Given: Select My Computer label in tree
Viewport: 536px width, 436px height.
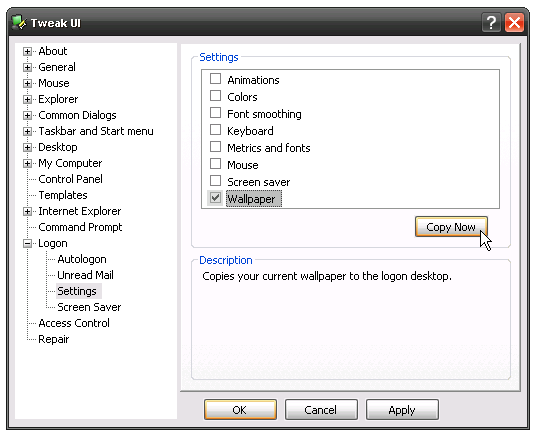Looking at the screenshot, I should [70, 163].
